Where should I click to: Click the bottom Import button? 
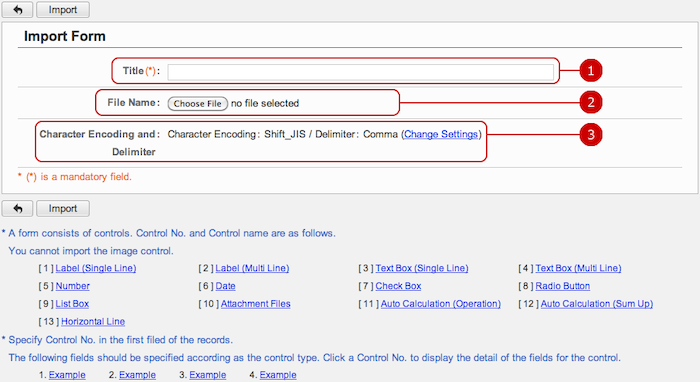[x=62, y=208]
